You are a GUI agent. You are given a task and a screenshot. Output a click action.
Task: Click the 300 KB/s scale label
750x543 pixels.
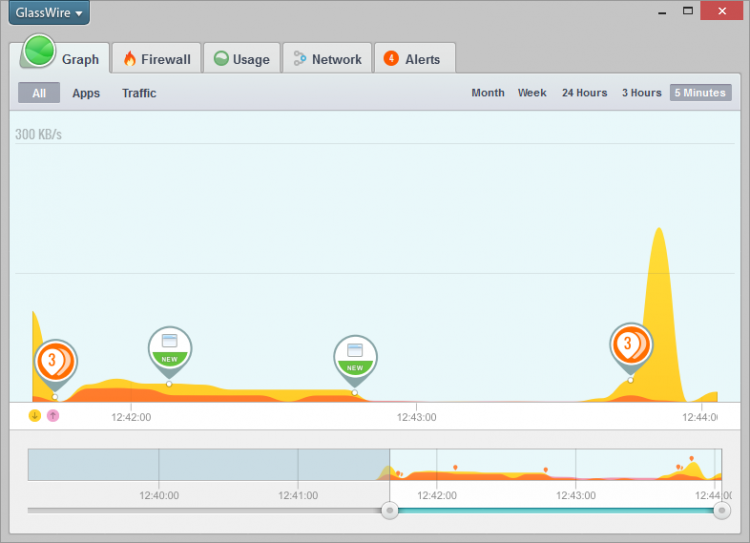38,134
